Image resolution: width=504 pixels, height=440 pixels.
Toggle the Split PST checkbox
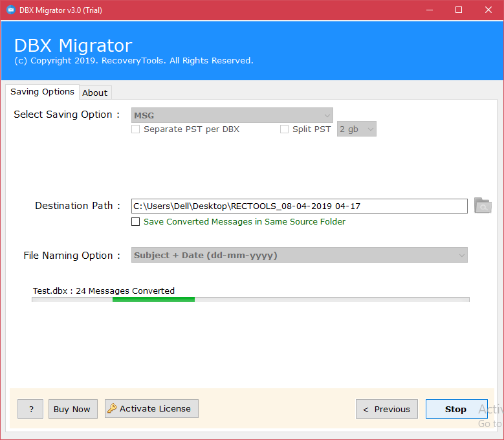(284, 129)
